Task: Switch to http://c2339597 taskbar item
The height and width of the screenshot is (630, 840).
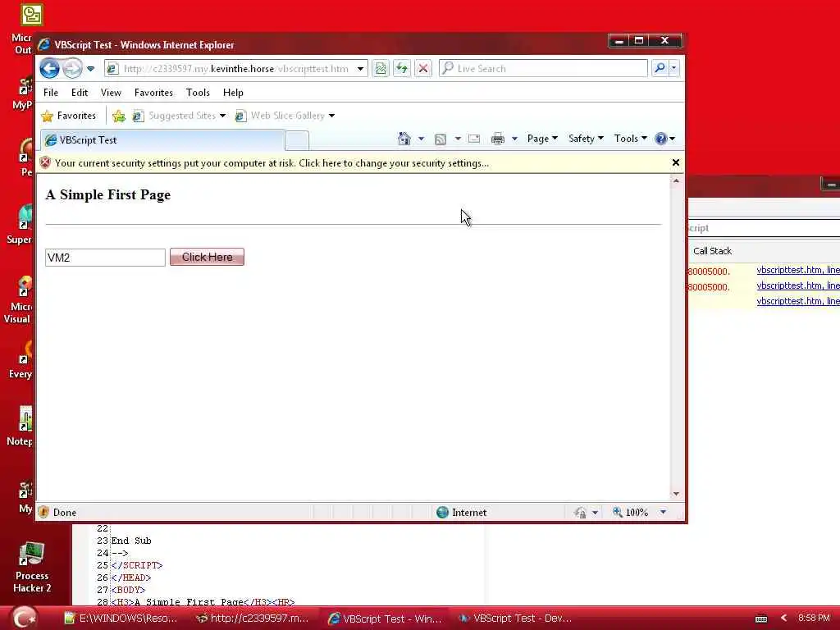Action: pos(252,619)
